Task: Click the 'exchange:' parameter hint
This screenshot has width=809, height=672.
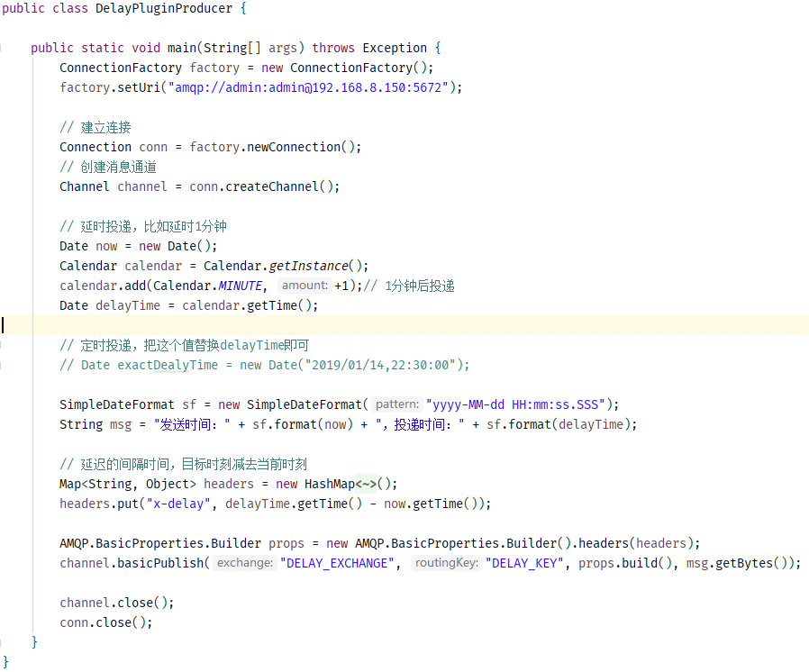Action: pos(244,563)
